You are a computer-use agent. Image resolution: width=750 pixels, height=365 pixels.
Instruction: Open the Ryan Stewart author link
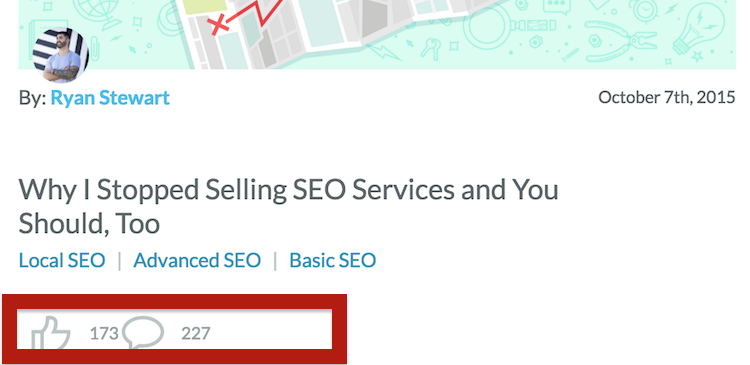pos(110,98)
